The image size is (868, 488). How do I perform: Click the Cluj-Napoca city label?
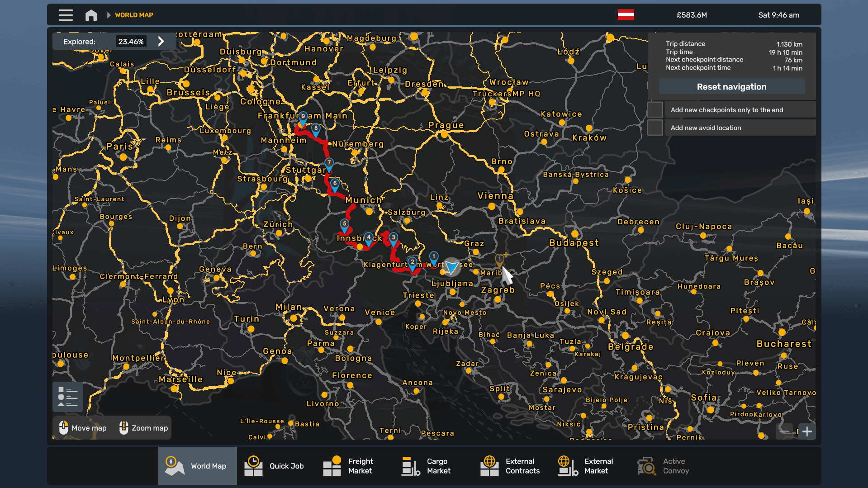704,227
